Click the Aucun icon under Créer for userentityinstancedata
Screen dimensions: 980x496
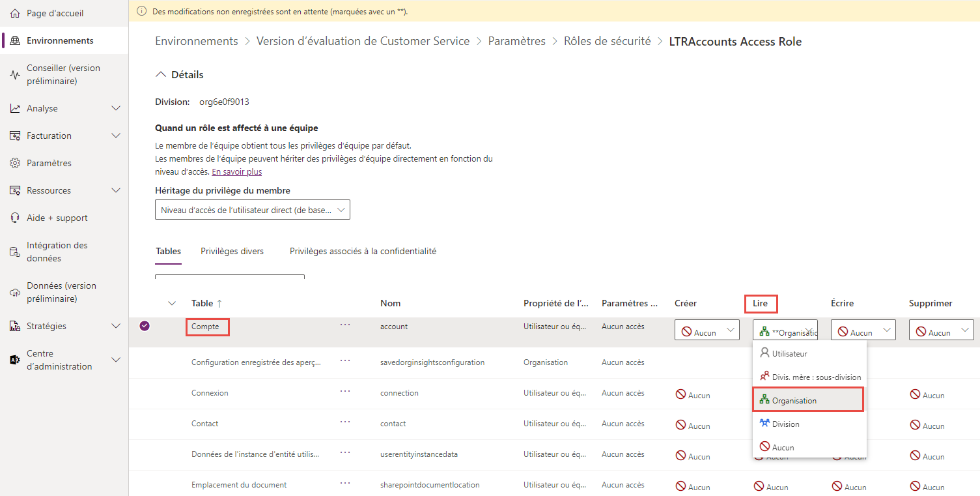click(x=680, y=456)
